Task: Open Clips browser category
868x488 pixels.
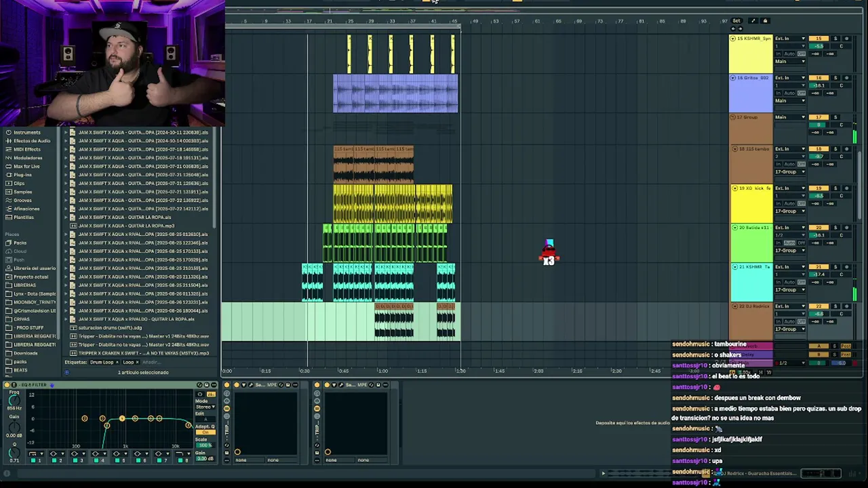Action: [18, 183]
